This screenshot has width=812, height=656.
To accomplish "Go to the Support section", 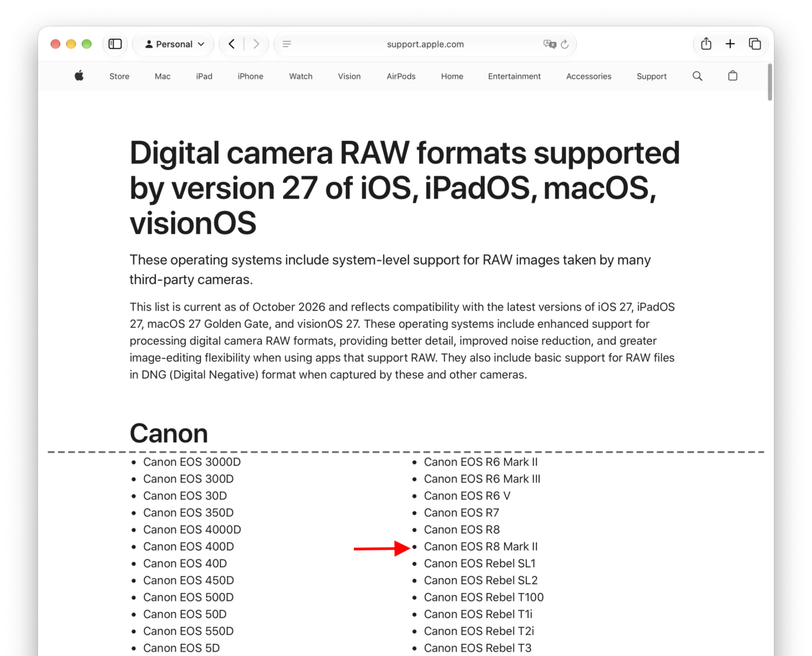I will click(652, 76).
